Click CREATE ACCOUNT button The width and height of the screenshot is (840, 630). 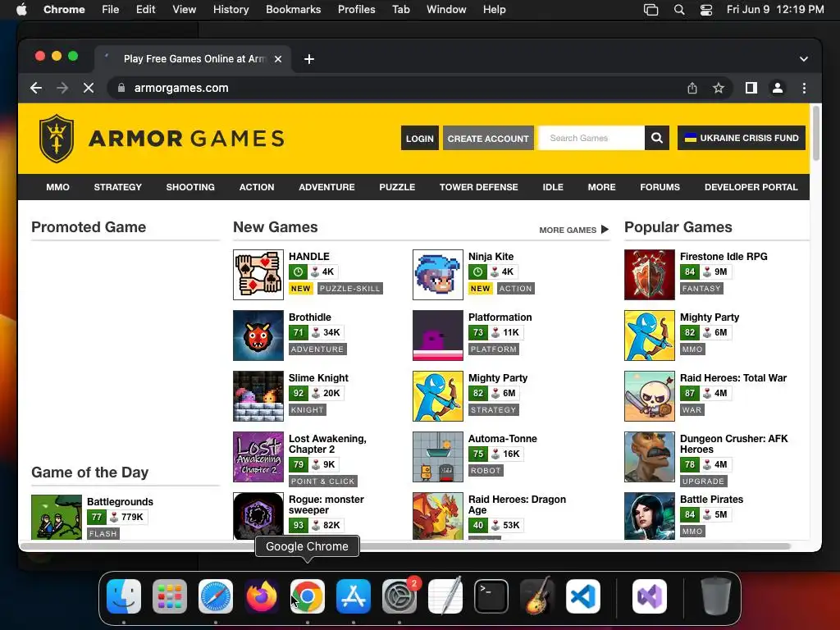coord(488,138)
